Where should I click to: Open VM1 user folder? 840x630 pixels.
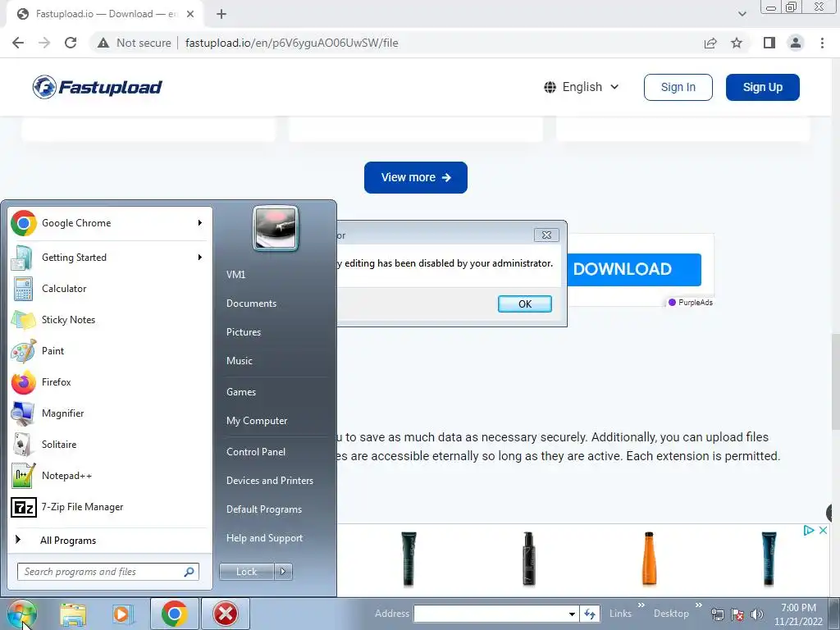(x=235, y=274)
